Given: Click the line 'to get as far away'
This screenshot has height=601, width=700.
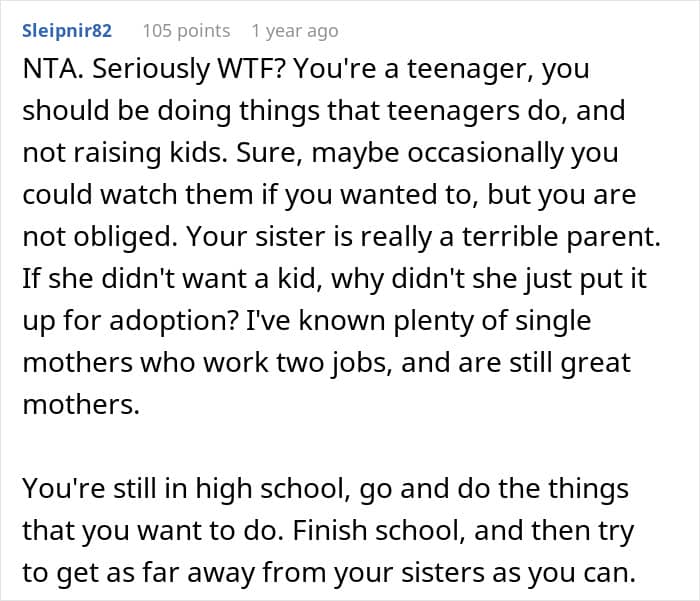Looking at the screenshot, I should [x=329, y=572].
